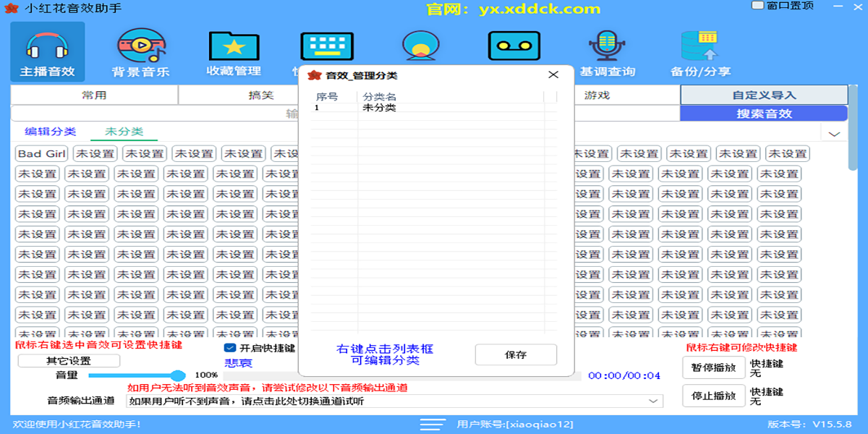Viewport: 868px width, 434px height.
Task: Switch to the 搞笑 tab
Action: tap(261, 95)
